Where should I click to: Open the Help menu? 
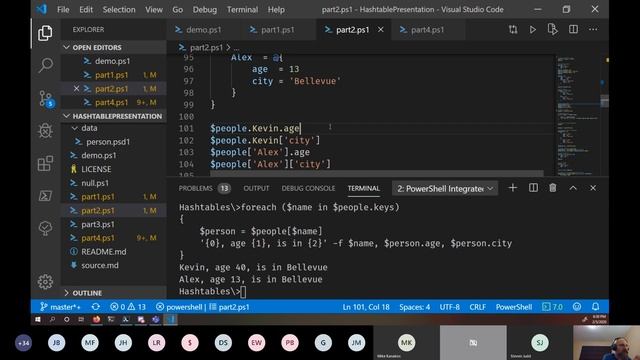[x=276, y=9]
